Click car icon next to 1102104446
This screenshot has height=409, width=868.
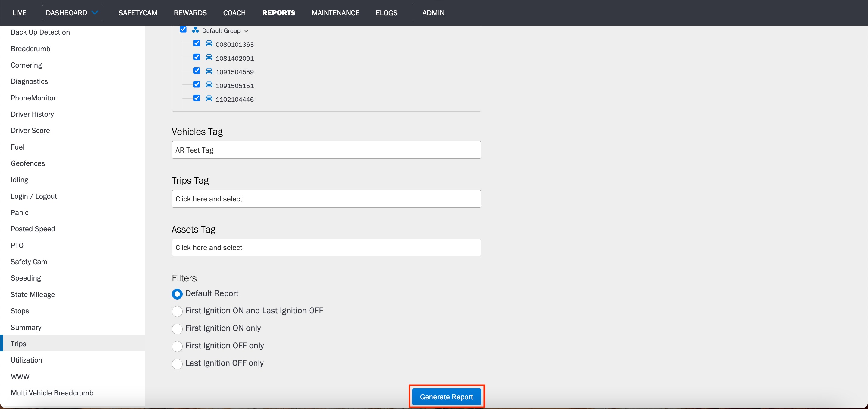pos(209,98)
